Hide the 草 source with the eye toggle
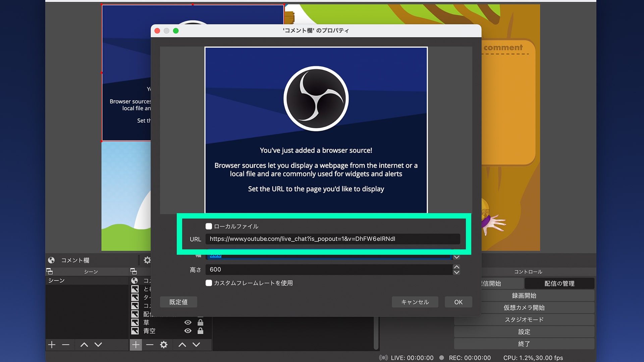 [x=188, y=322]
